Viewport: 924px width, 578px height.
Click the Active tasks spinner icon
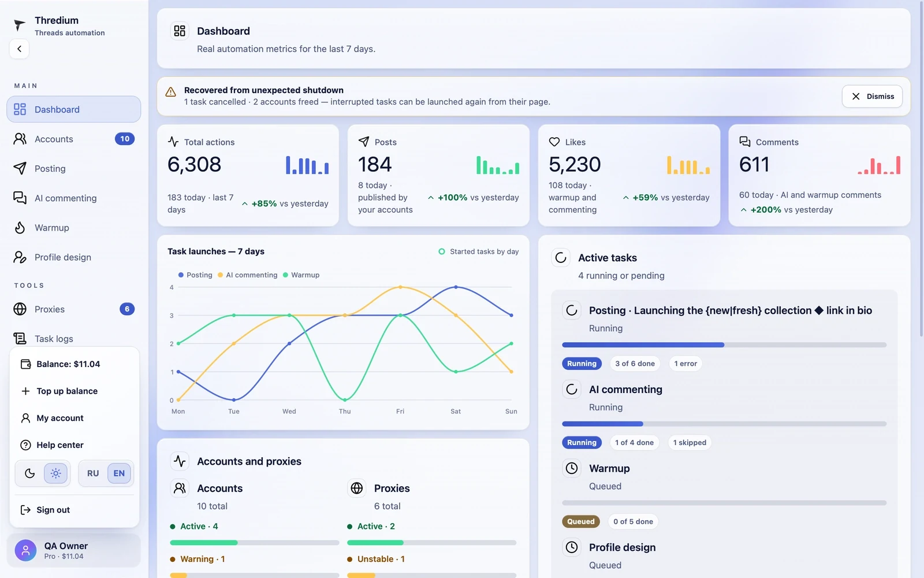pyautogui.click(x=561, y=258)
